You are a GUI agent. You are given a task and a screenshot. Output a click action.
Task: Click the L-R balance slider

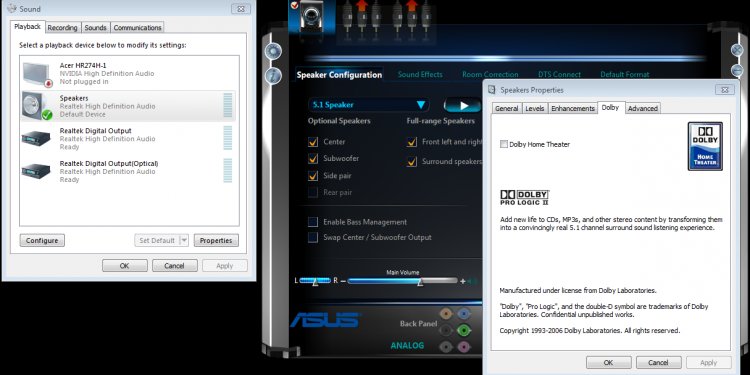pos(315,281)
